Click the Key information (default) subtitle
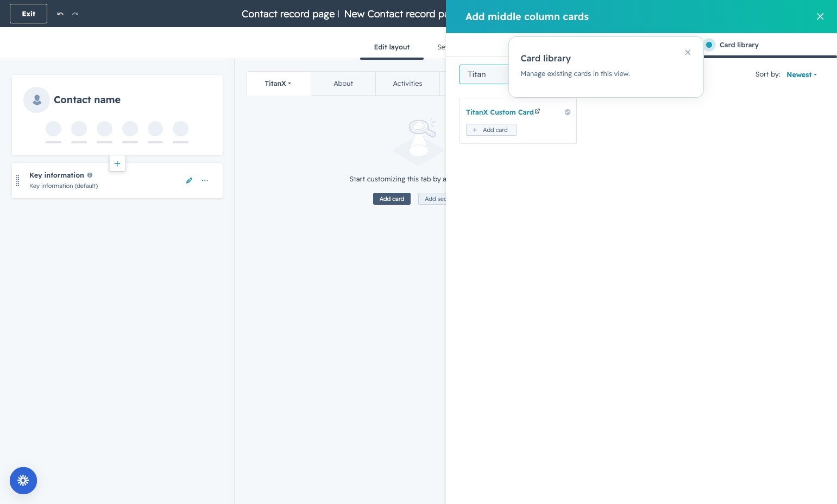The image size is (837, 504). click(x=64, y=186)
